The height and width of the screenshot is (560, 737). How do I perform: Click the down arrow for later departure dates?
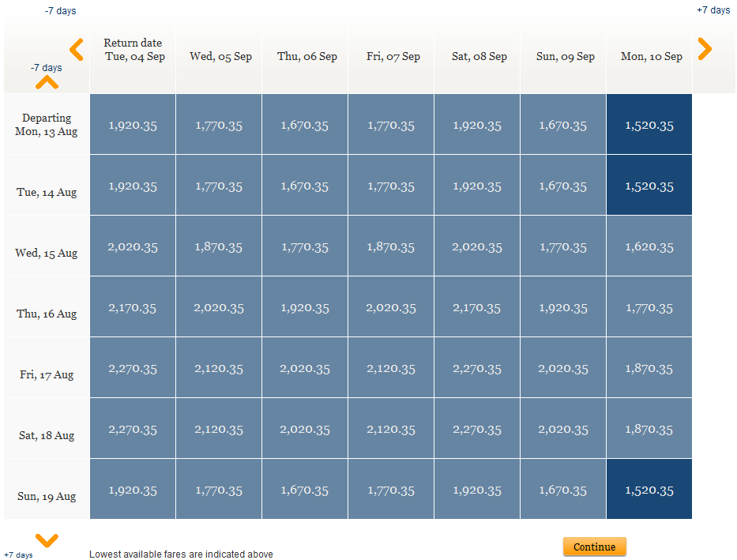click(x=47, y=540)
